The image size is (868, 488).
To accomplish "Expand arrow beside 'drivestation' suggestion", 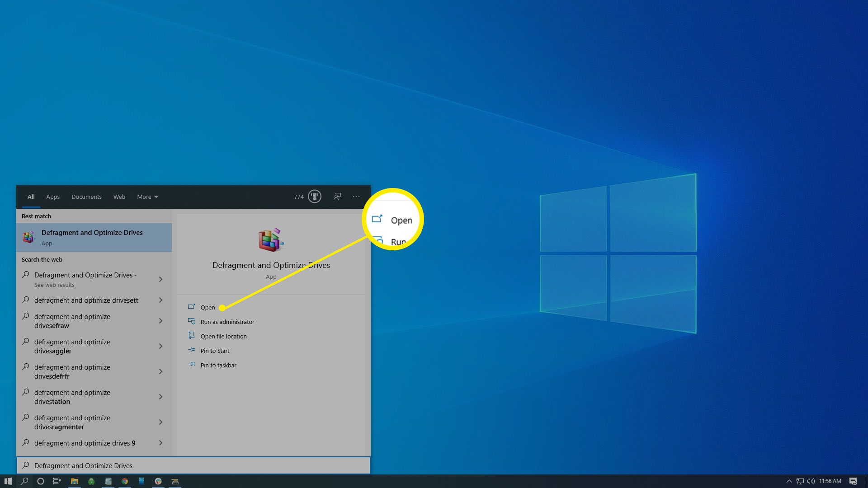I will tap(160, 397).
